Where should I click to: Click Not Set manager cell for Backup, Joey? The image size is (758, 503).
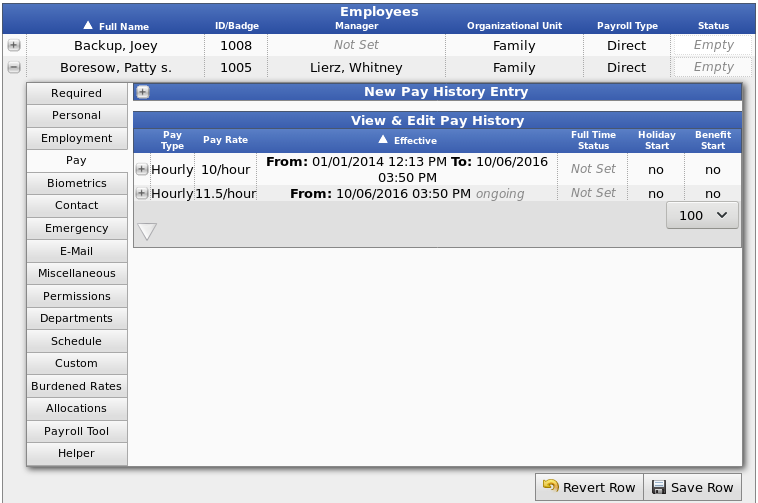[x=356, y=45]
